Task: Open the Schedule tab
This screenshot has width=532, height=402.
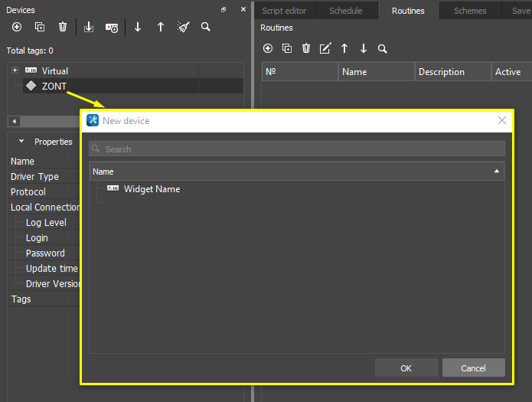Action: (345, 11)
